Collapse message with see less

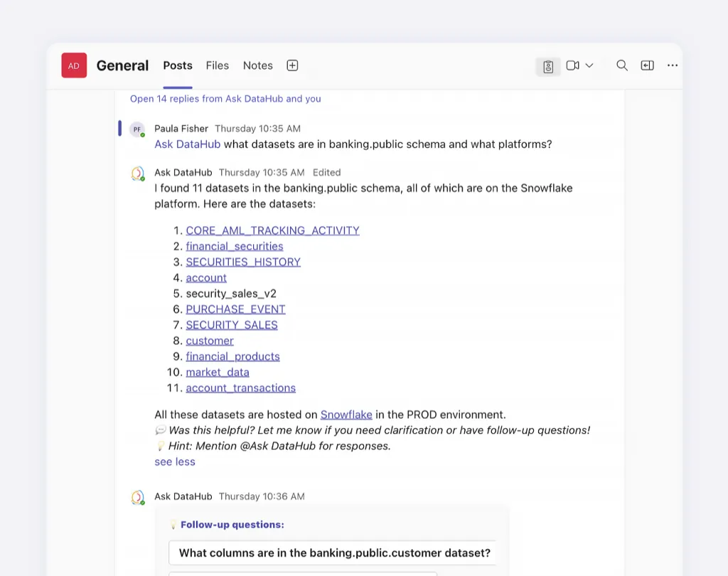coord(175,462)
